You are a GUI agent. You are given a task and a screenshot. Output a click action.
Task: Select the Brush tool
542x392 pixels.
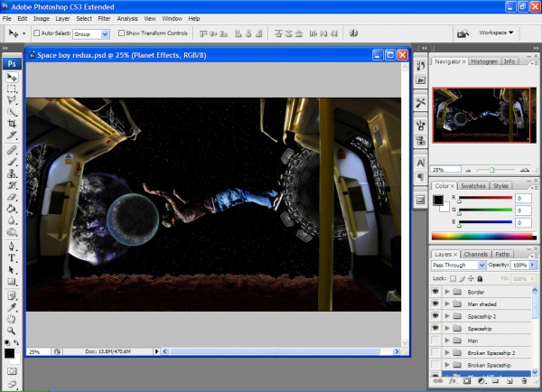tap(12, 162)
